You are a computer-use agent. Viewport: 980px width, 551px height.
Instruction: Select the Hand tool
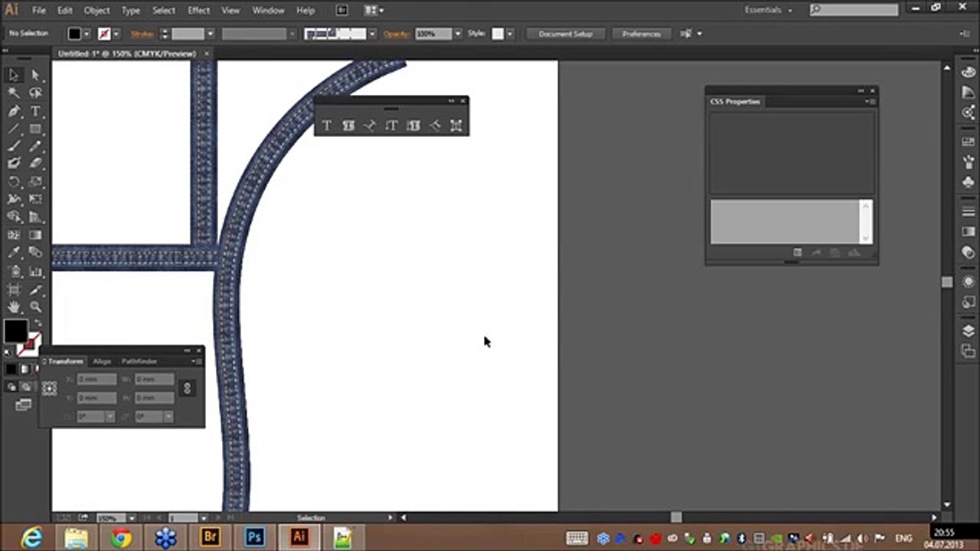tap(14, 307)
